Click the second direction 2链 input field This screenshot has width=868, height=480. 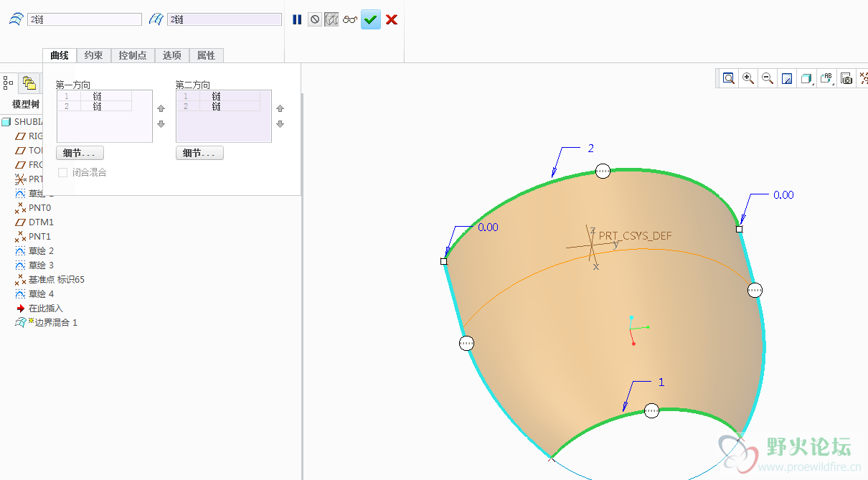[225, 20]
